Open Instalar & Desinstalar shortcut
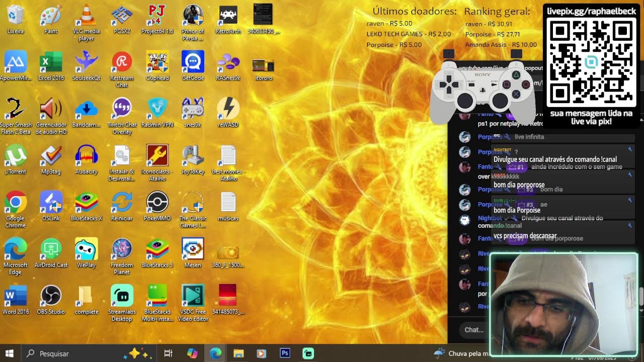Viewport: 644px width, 362px height. (x=122, y=163)
